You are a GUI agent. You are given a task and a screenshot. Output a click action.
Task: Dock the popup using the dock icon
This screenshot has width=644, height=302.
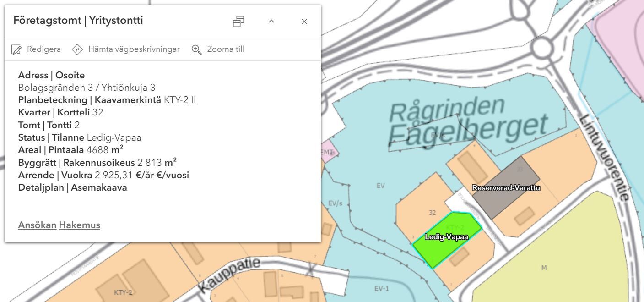click(238, 22)
